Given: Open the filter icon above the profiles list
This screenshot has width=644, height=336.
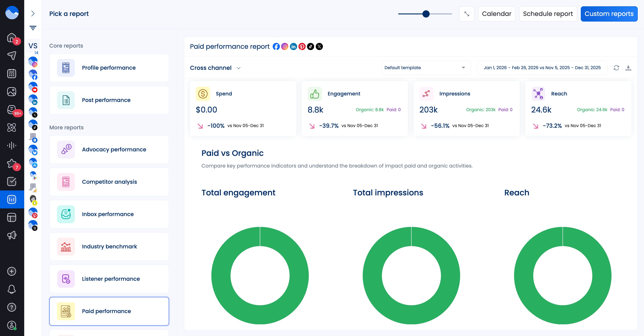Looking at the screenshot, I should click(33, 28).
